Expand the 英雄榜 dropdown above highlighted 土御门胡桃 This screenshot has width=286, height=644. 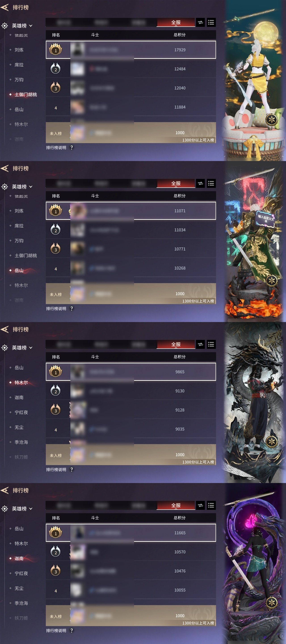point(22,25)
